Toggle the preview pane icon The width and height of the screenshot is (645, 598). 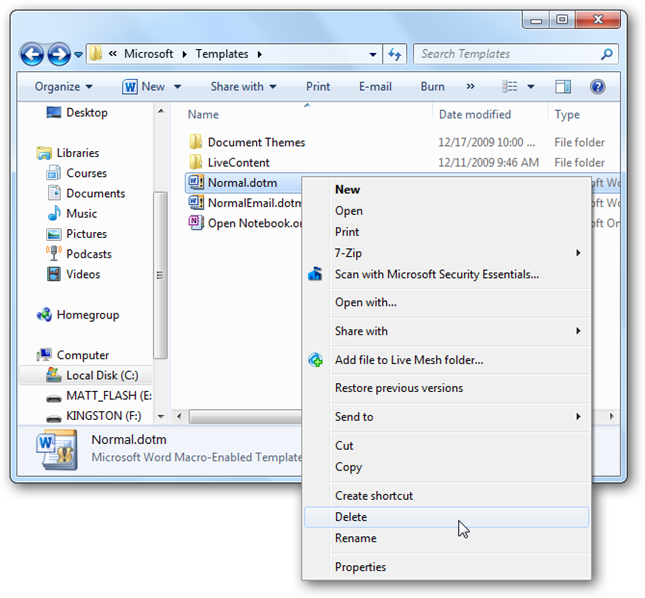[x=563, y=87]
